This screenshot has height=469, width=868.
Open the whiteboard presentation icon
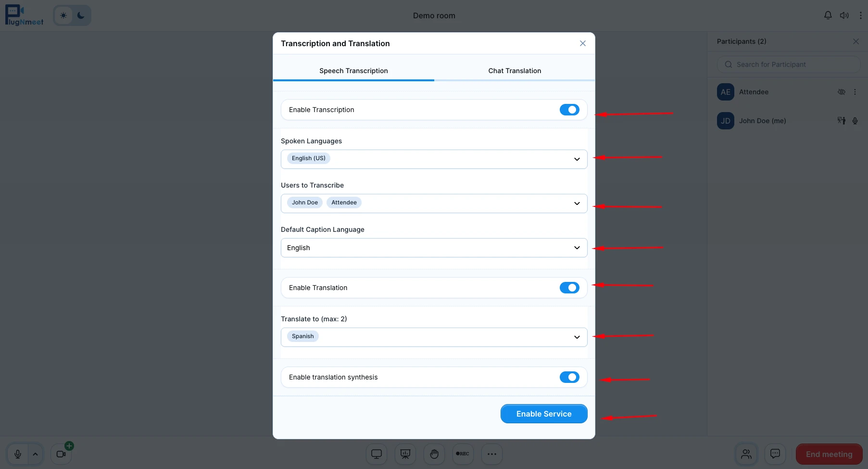[x=405, y=454]
